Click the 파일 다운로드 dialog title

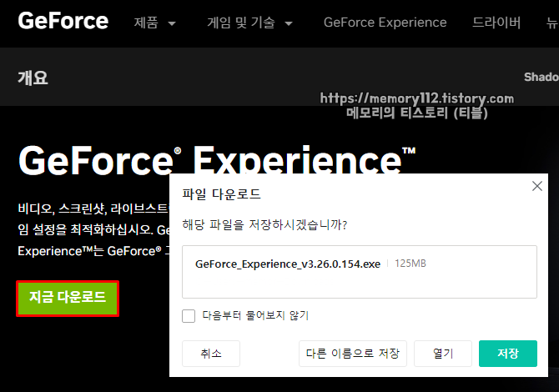(221, 194)
